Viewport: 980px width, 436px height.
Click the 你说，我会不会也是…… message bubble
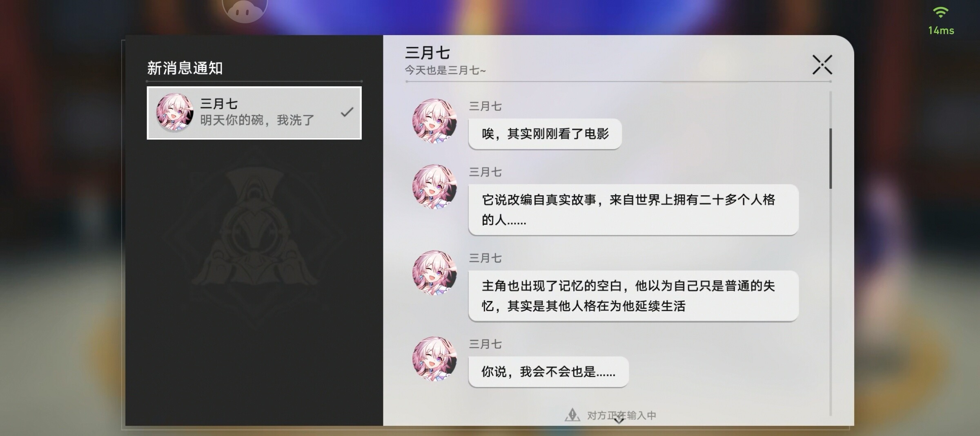[548, 372]
